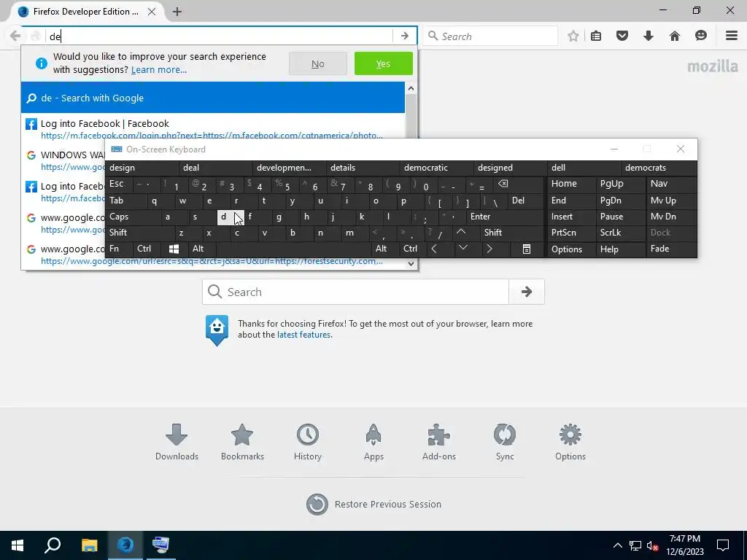
Task: Open File Explorer from taskbar
Action: pos(89,545)
